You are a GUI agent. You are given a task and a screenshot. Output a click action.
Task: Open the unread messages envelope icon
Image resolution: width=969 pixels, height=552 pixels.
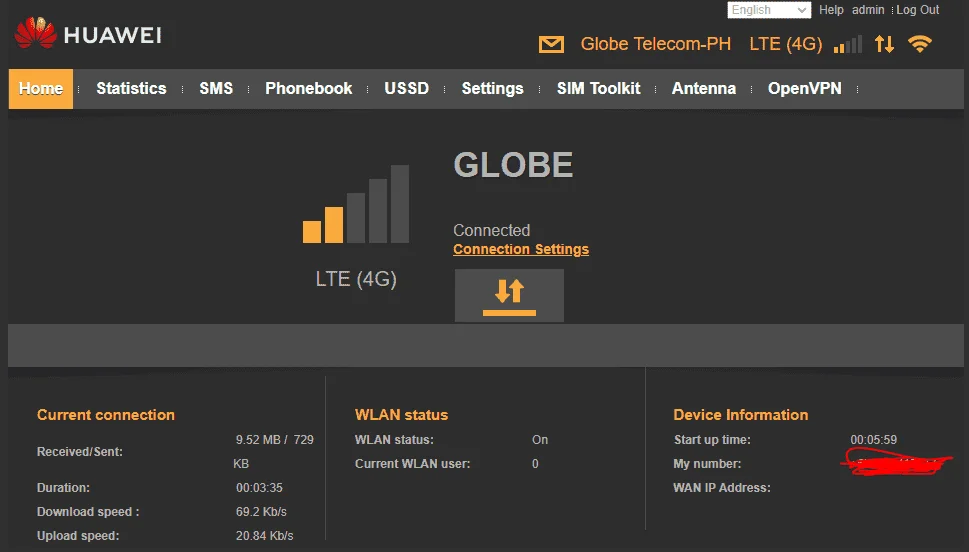[x=551, y=45]
